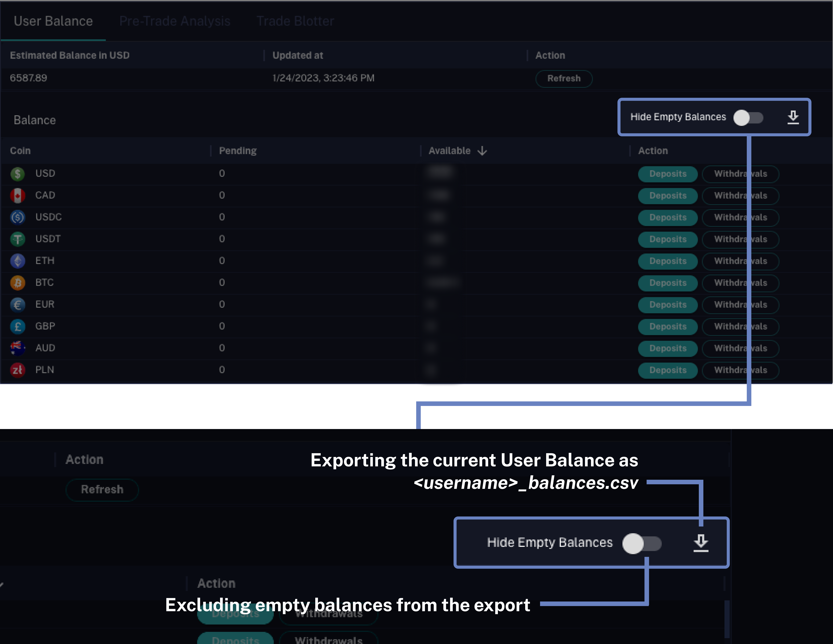
Task: Click the USD dollar coin icon
Action: tap(18, 174)
